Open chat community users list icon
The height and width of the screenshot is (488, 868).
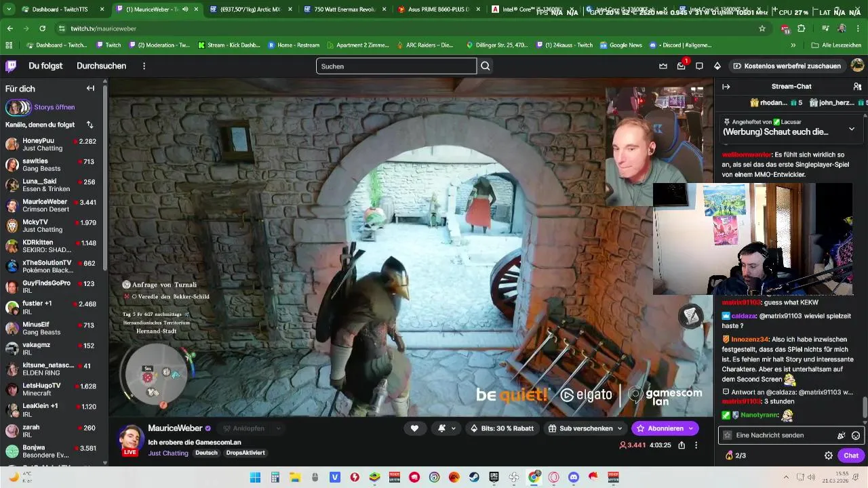pos(857,87)
